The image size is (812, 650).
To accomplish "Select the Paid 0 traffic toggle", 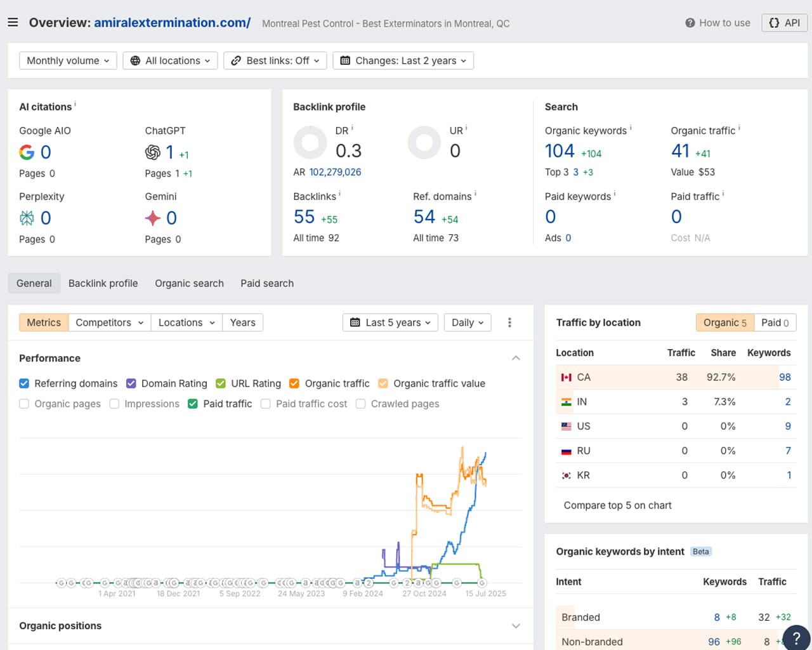I will click(775, 322).
